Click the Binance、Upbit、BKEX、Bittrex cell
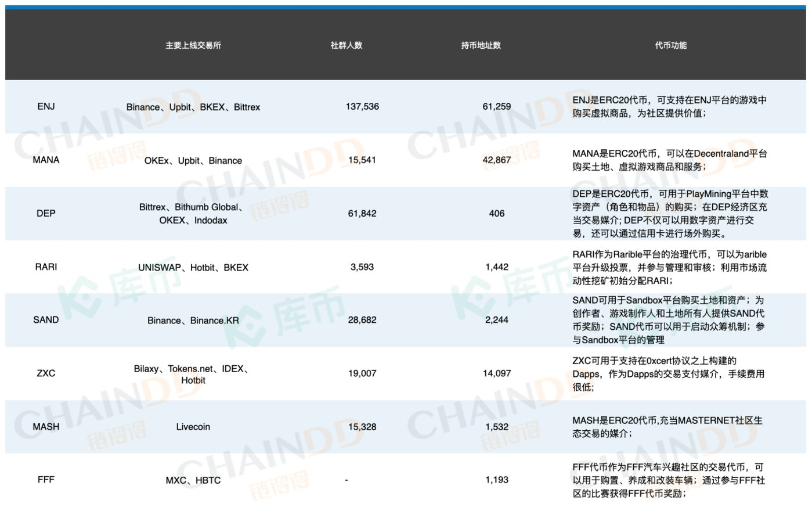Image resolution: width=812 pixels, height=522 pixels. point(193,107)
